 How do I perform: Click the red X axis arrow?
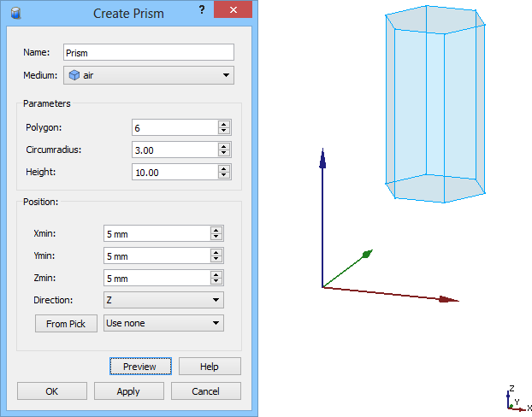(390, 294)
